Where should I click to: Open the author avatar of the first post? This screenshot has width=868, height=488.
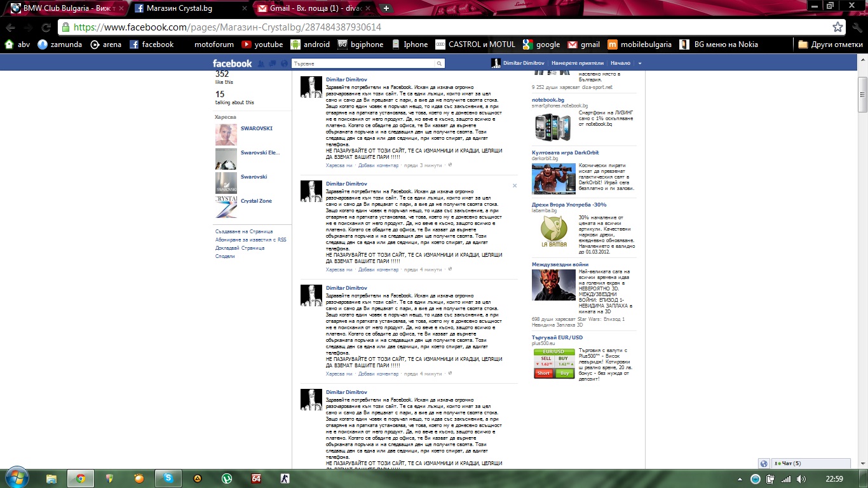pyautogui.click(x=311, y=87)
